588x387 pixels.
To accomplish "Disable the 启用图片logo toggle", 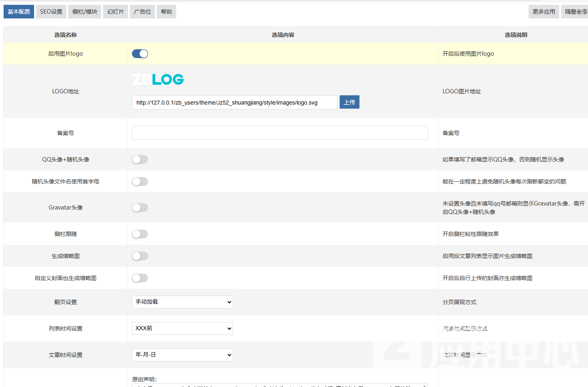I will [x=140, y=54].
